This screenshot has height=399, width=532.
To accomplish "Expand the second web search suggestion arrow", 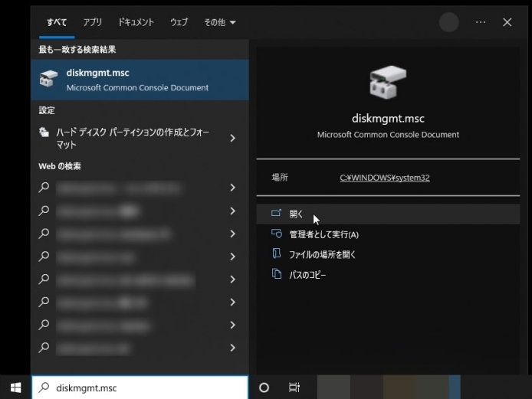I will coord(233,211).
